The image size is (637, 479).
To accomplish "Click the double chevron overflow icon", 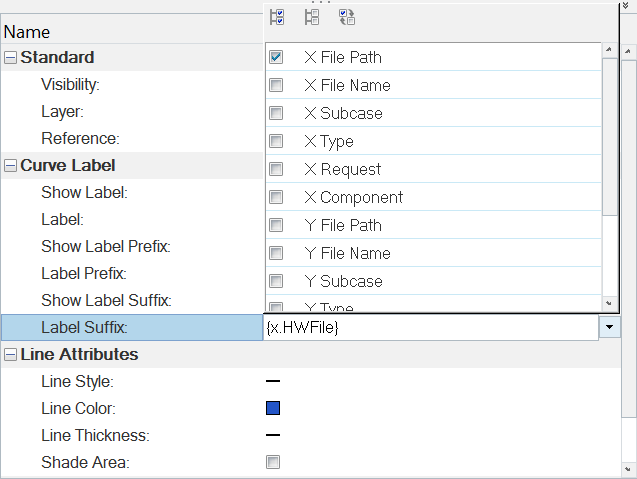I will coord(626,5).
